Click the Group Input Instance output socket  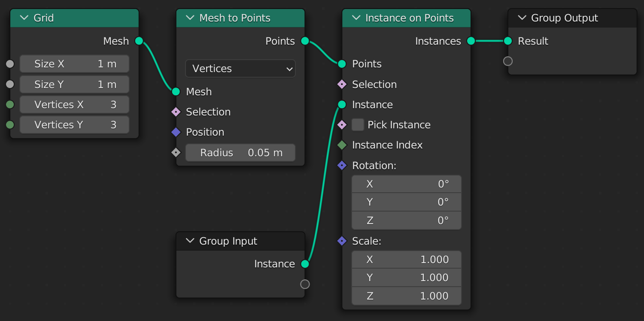click(x=305, y=264)
